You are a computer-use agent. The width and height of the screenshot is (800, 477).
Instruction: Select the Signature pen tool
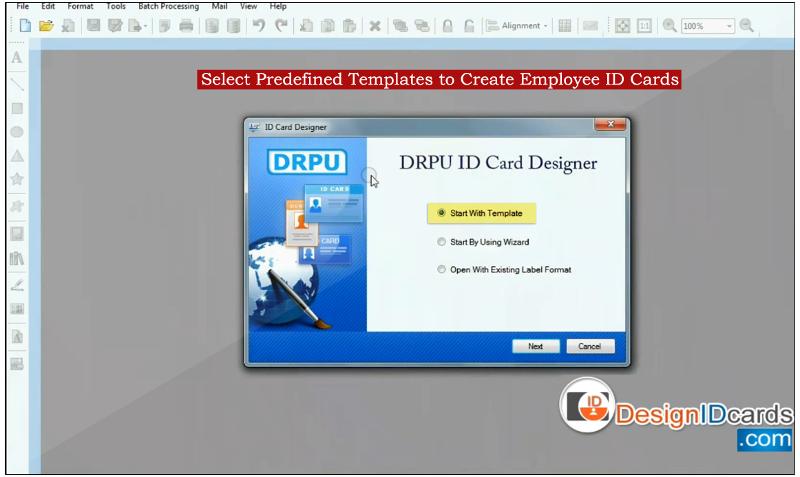pyautogui.click(x=17, y=285)
